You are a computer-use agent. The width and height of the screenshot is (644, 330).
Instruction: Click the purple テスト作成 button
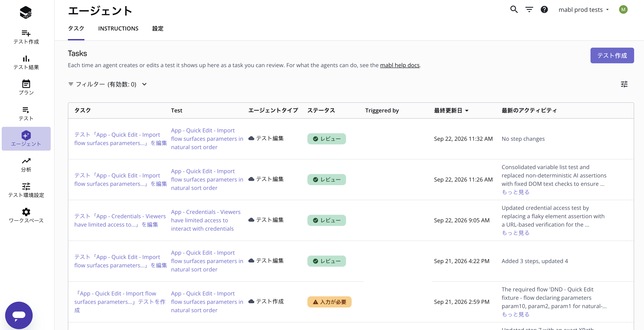click(612, 55)
